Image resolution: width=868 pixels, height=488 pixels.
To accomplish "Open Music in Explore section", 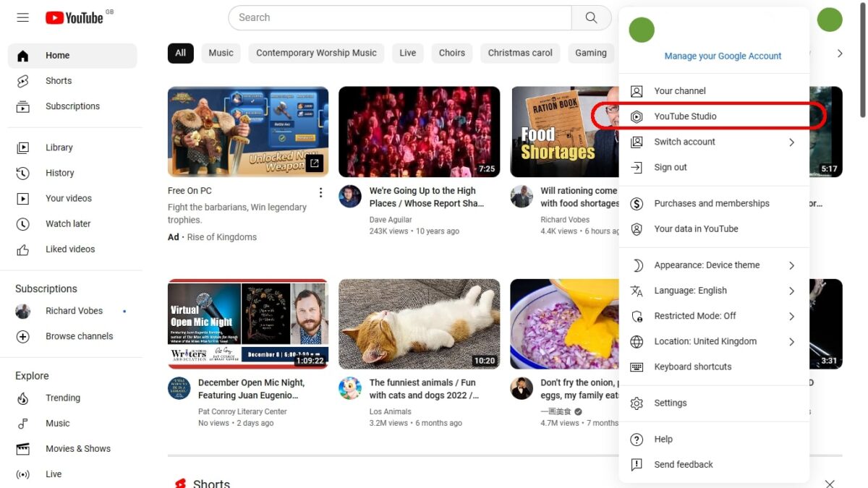I will click(x=72, y=423).
